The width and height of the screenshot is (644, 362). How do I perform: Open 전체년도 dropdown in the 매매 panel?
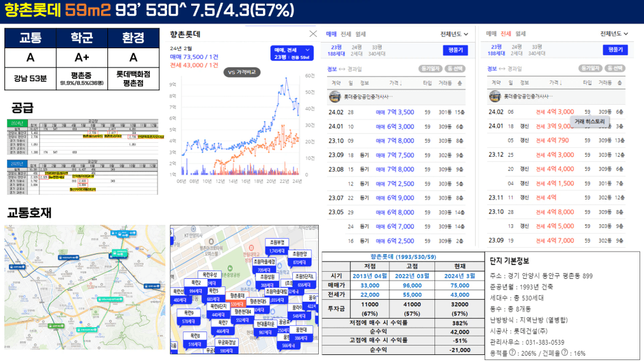pyautogui.click(x=454, y=34)
